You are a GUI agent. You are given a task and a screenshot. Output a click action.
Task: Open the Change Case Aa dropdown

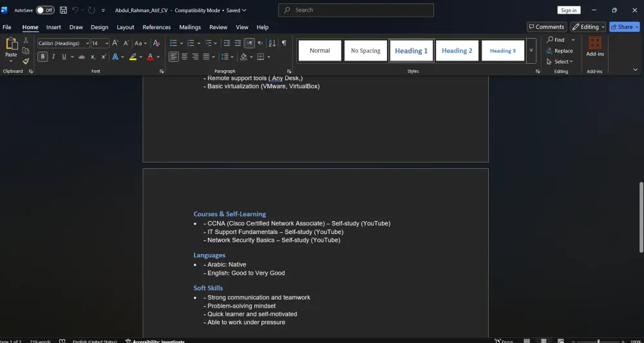pyautogui.click(x=140, y=43)
